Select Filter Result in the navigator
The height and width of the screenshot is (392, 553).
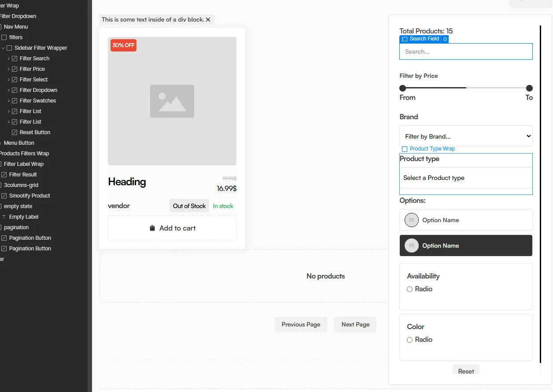23,175
